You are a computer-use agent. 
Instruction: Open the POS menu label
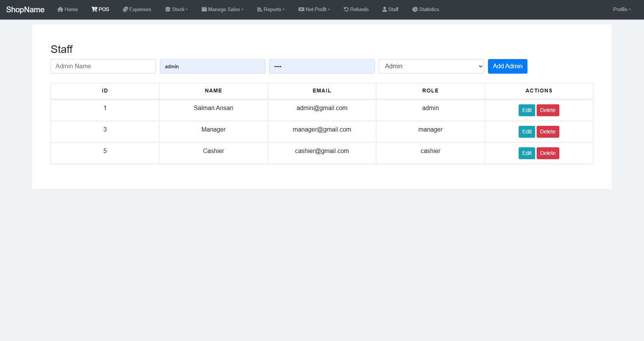[x=104, y=9]
